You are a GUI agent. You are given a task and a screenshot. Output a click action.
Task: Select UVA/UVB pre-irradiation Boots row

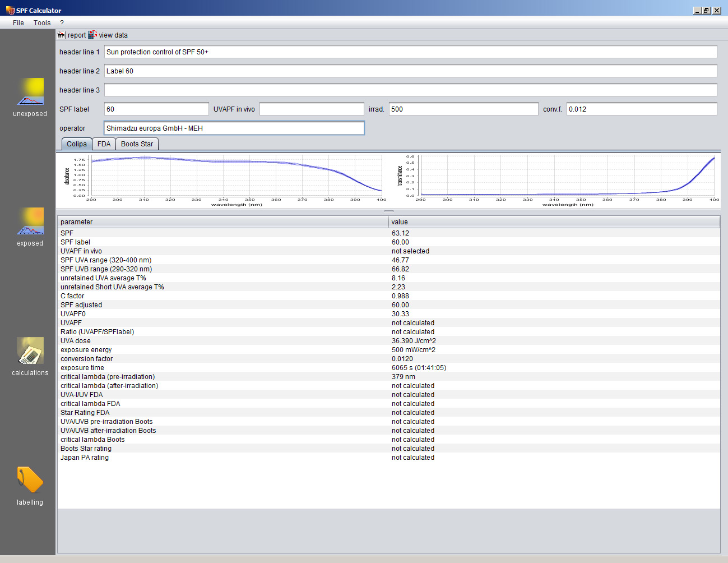[x=388, y=422]
